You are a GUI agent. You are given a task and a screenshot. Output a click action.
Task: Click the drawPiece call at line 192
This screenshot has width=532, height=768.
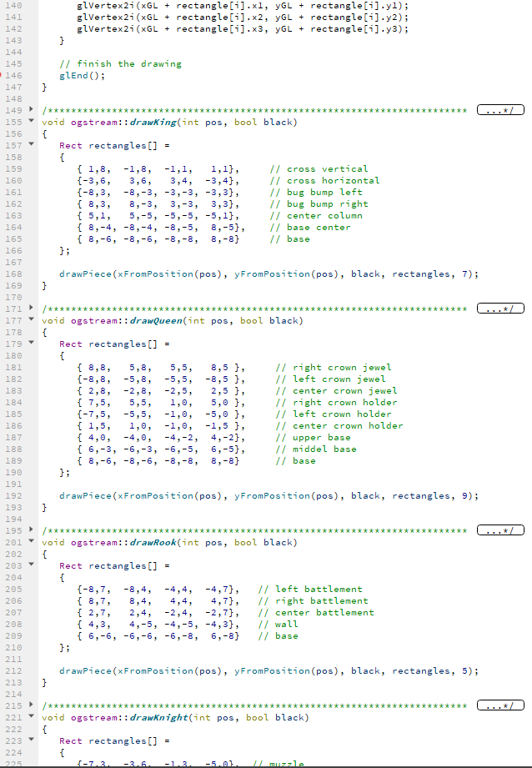[269, 495]
